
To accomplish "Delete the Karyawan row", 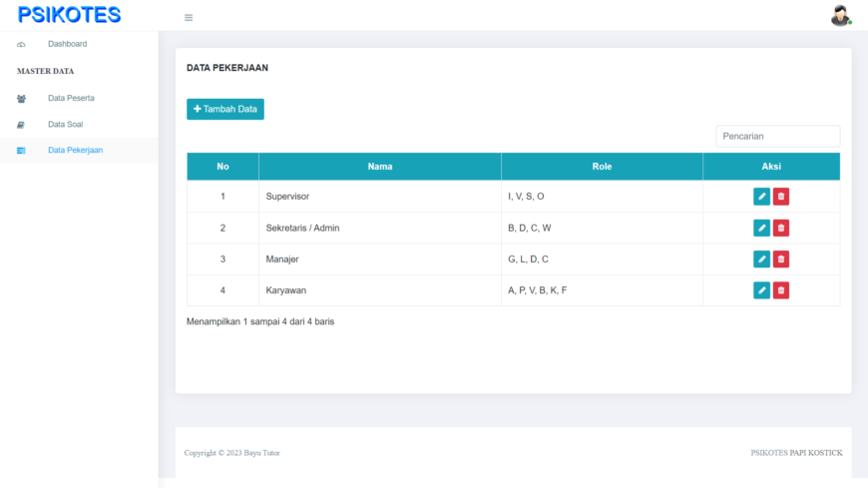I will pos(780,290).
